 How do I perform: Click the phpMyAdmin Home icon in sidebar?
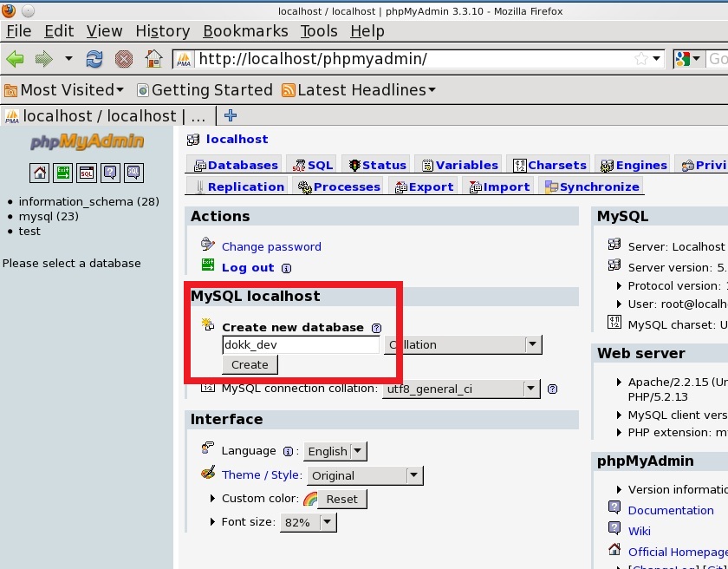point(40,172)
